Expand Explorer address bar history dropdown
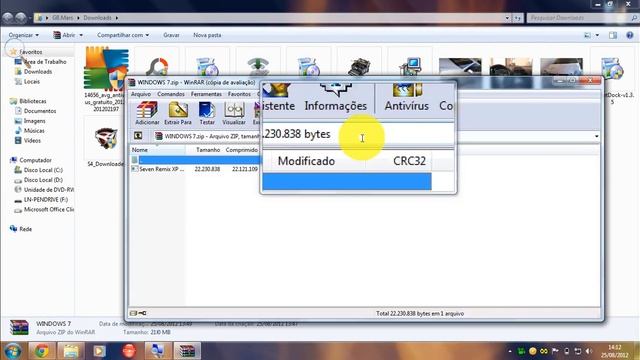Image resolution: width=640 pixels, height=360 pixels. (507, 18)
